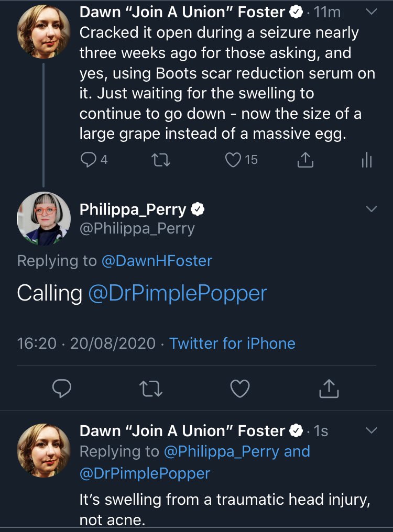Retweet Philippa Perry's tweet
Image resolution: width=393 pixels, height=532 pixels.
tap(150, 388)
